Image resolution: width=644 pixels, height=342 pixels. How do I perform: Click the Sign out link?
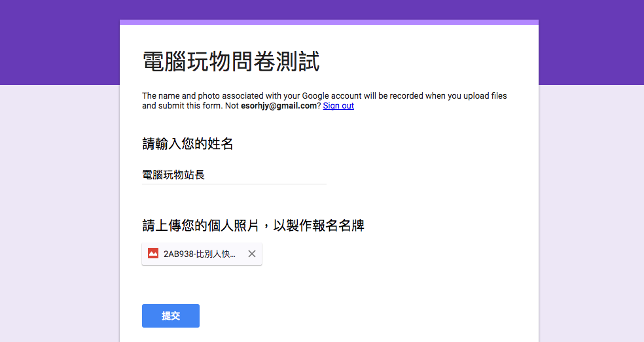338,106
